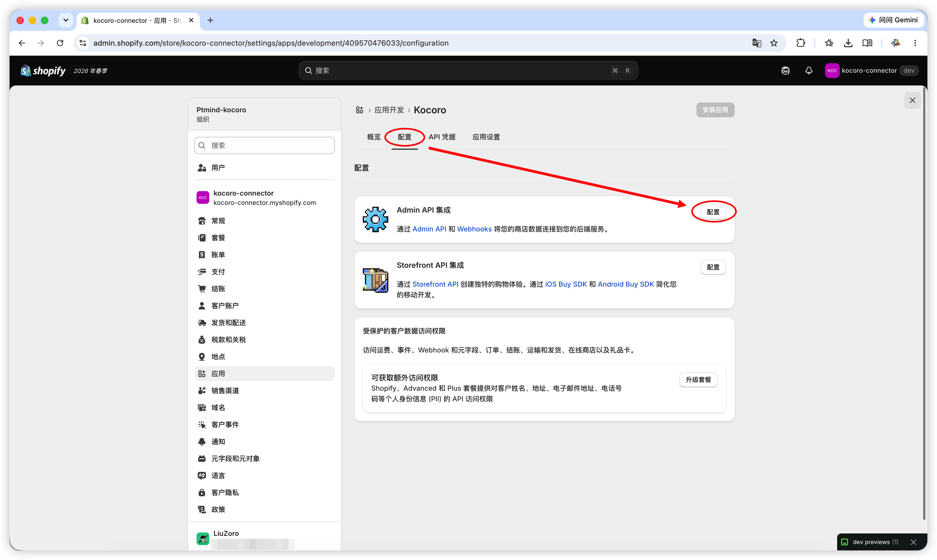Open 地点 settings

pyautogui.click(x=264, y=357)
